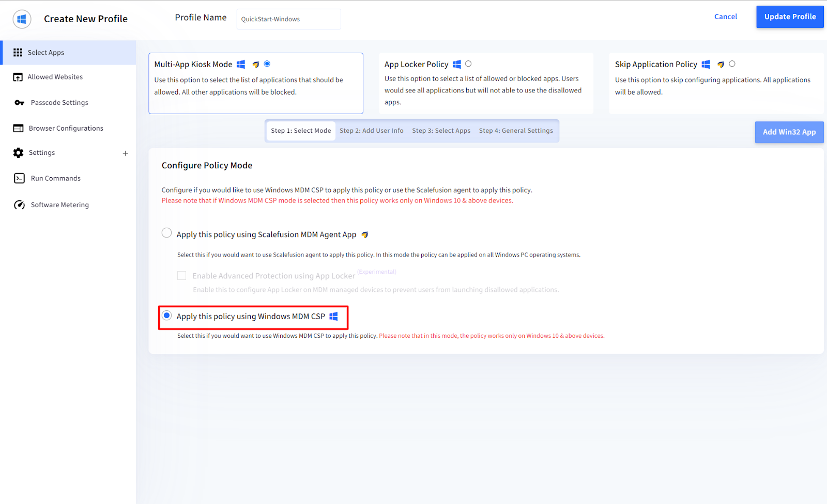Click the Windows logo beside Create New Profile

tap(22, 19)
